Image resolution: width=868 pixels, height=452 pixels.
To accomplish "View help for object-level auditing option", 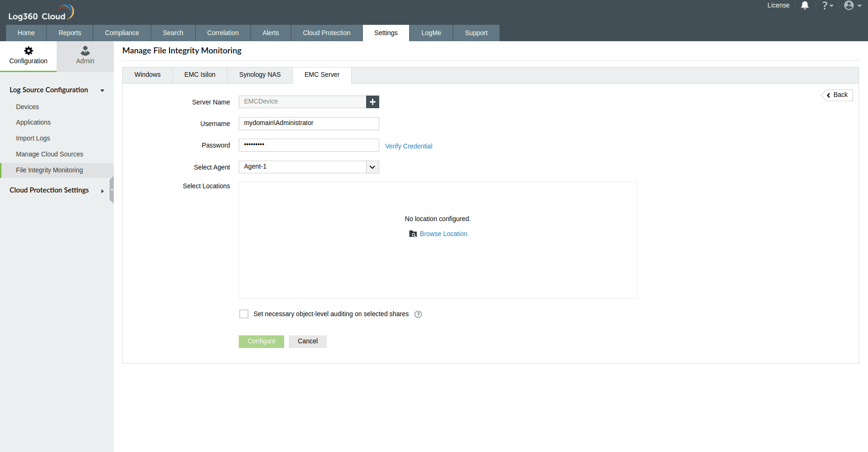I will tap(418, 314).
